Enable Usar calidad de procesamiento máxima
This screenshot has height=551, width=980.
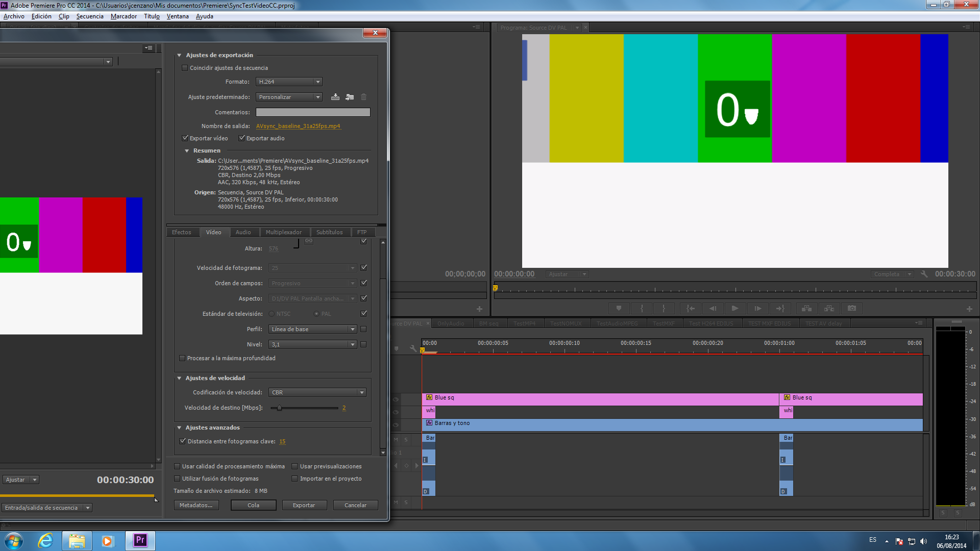coord(177,466)
